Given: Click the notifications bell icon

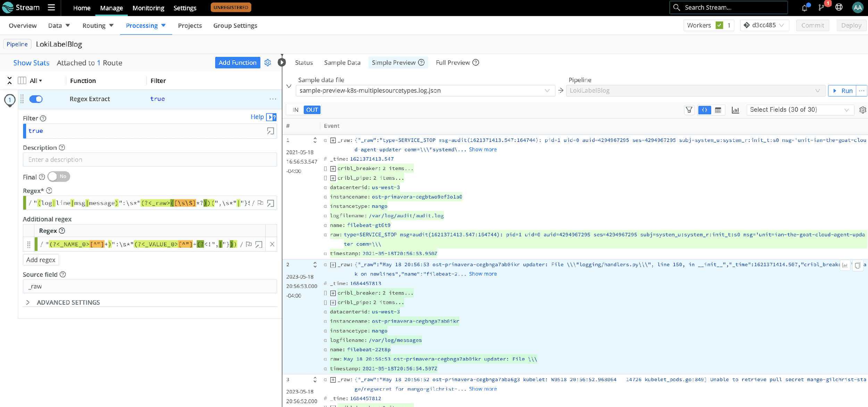Looking at the screenshot, I should point(805,7).
